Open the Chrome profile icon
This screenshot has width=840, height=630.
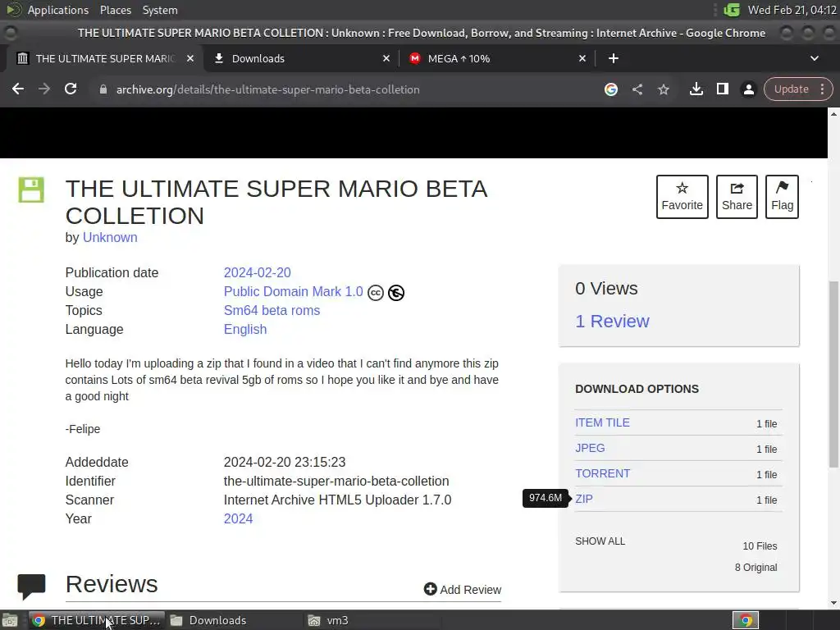748,89
